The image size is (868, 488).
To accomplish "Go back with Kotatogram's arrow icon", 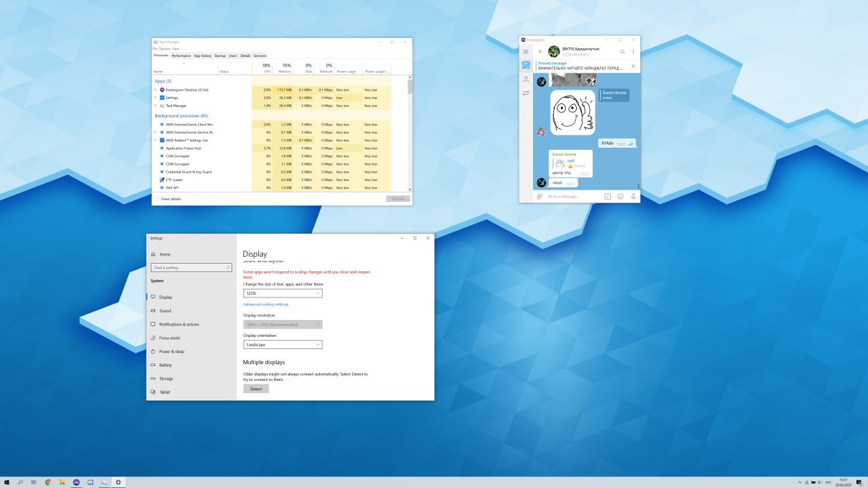I will [x=540, y=52].
